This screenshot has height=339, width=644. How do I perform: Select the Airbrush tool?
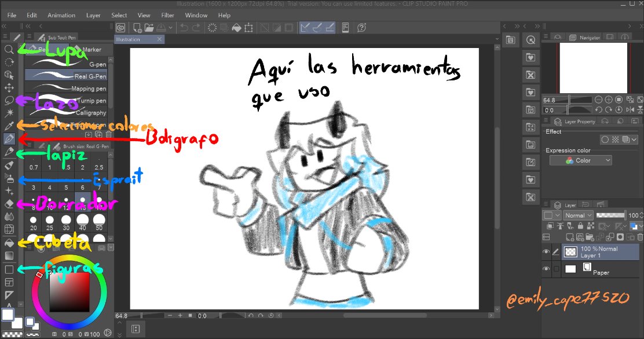(x=9, y=178)
